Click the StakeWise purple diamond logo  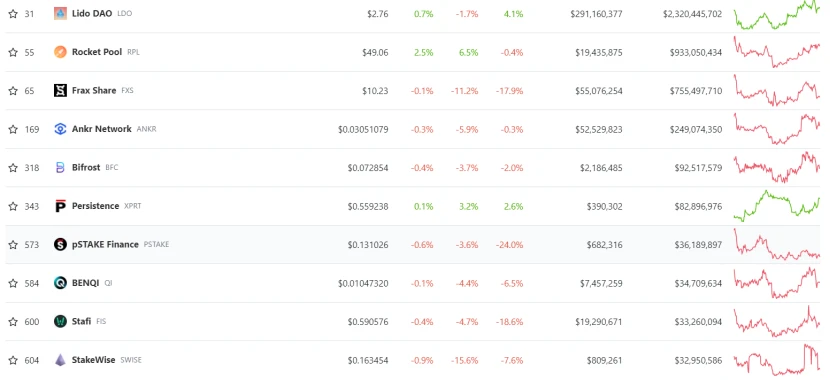(x=60, y=360)
